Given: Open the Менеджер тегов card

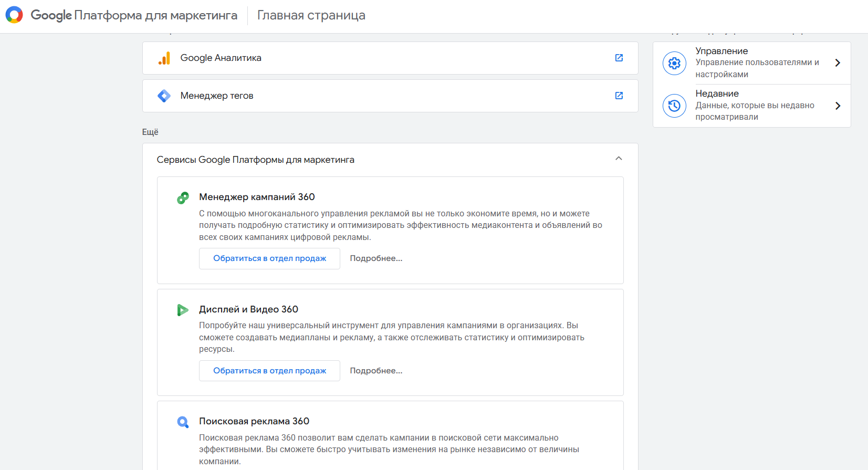Looking at the screenshot, I should coord(390,96).
